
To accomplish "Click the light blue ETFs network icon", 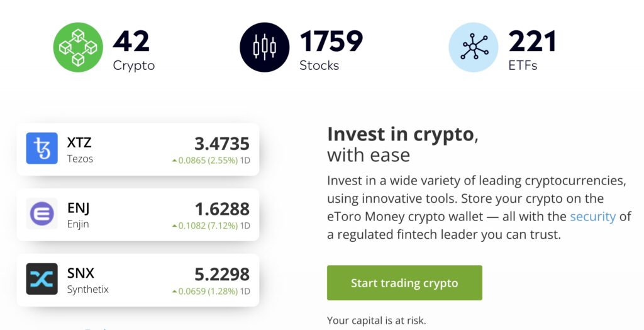I will tap(474, 47).
